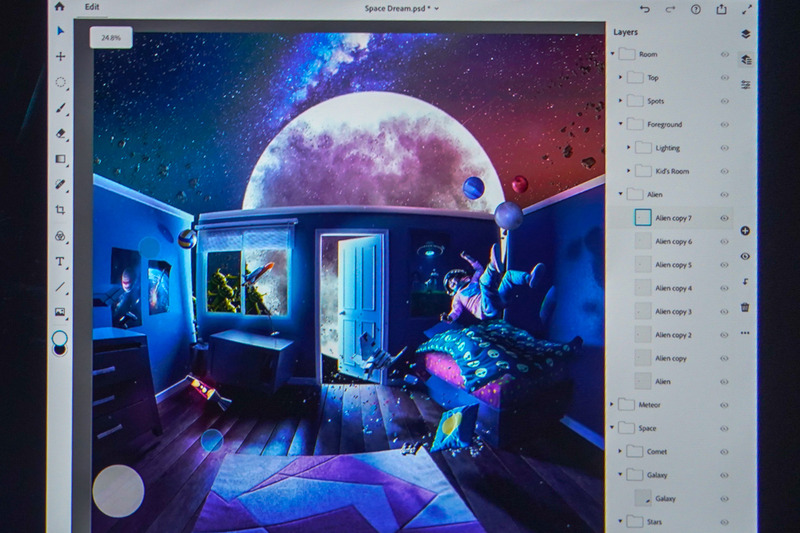Hide the Lighting group
This screenshot has width=800, height=533.
click(724, 148)
